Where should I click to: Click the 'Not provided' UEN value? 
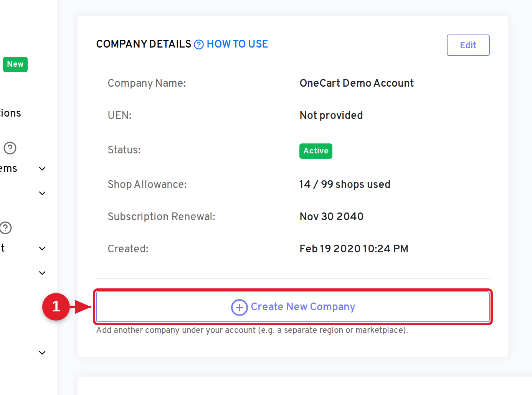331,115
